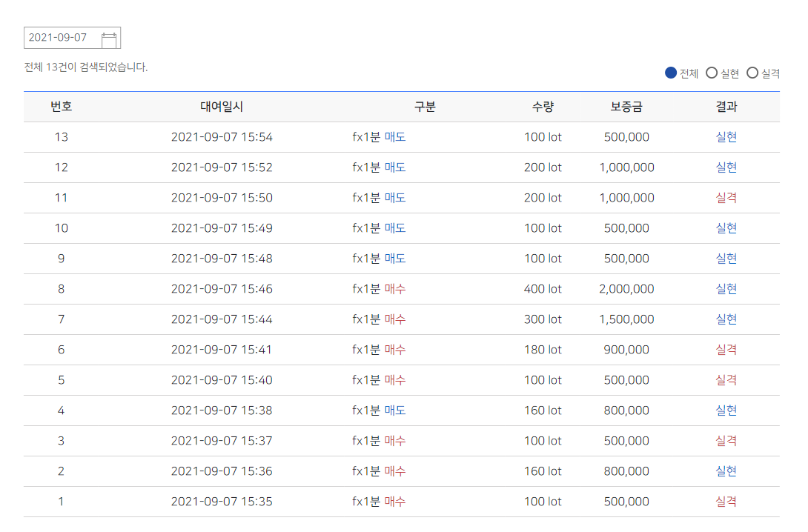Click the date 2021-09-07 15:48
Image resolution: width=808 pixels, height=532 pixels.
(222, 259)
